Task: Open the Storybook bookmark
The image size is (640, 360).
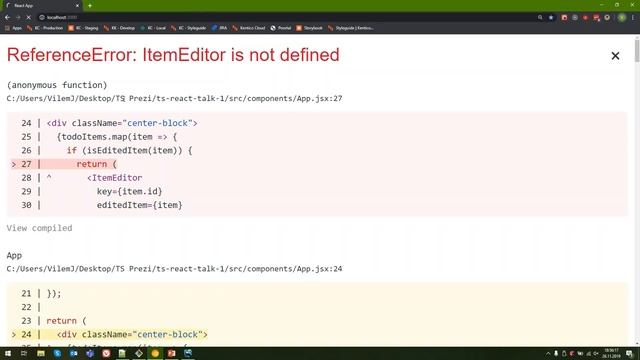Action: 309,28
